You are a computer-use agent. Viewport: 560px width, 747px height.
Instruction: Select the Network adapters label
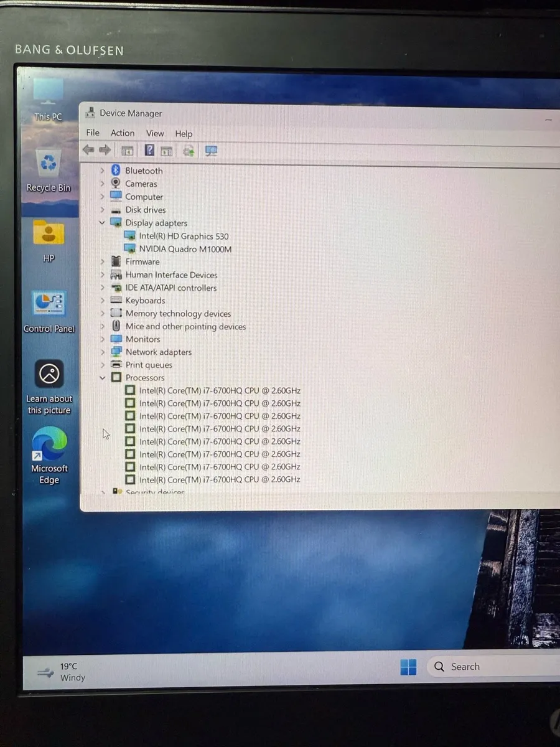[x=159, y=352]
